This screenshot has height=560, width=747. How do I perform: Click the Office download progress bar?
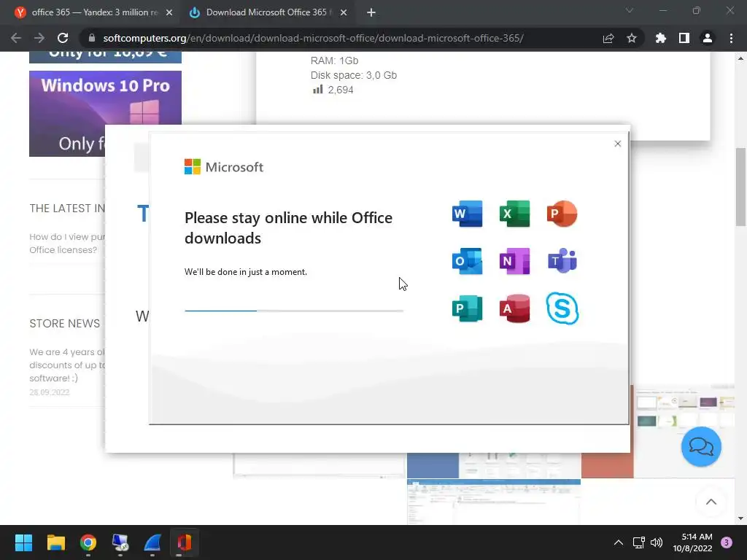[294, 311]
